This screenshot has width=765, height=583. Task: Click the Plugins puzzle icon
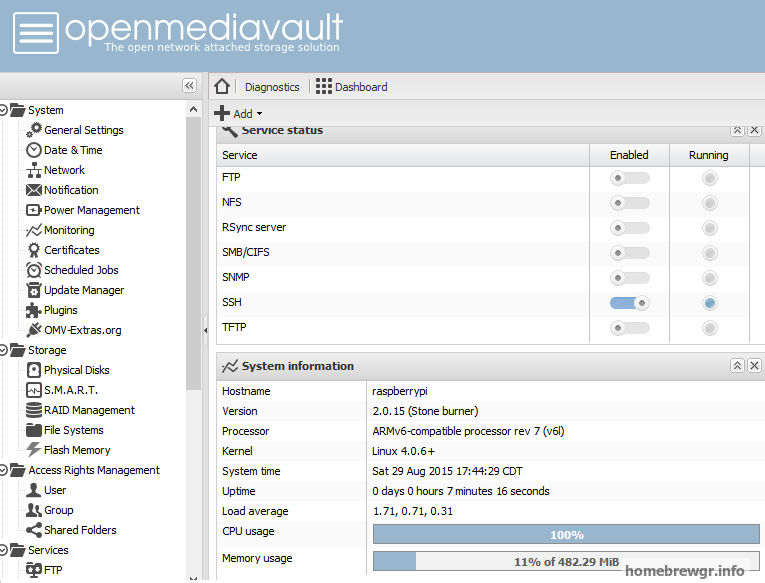[x=34, y=310]
